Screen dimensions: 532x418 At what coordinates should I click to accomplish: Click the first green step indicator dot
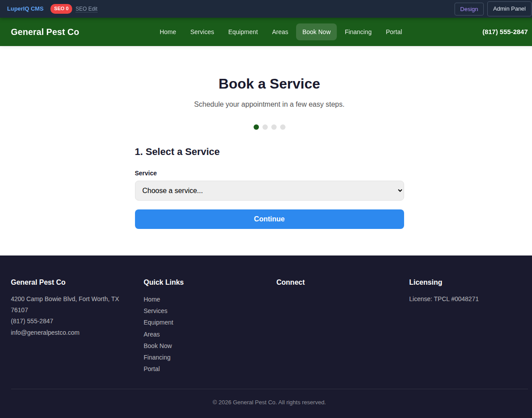256,127
